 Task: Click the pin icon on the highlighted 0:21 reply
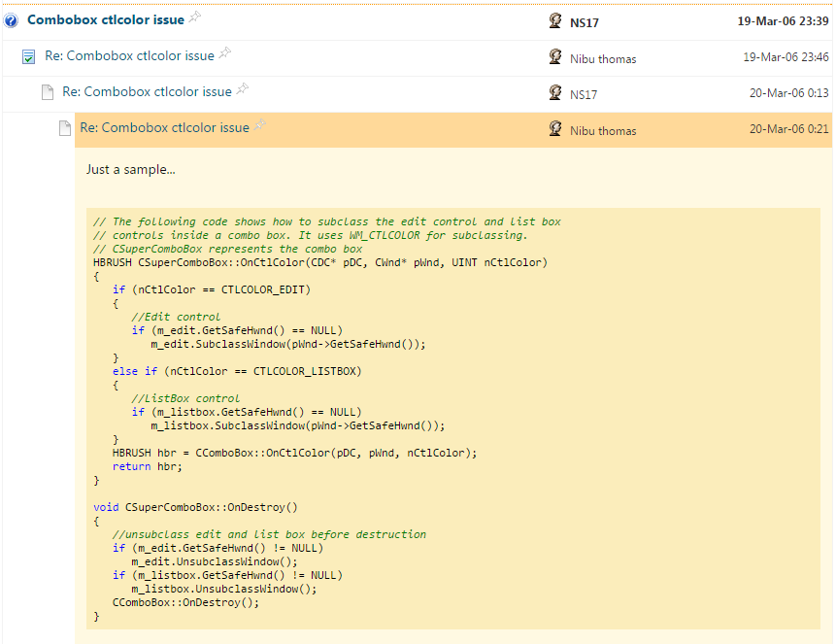(x=260, y=125)
